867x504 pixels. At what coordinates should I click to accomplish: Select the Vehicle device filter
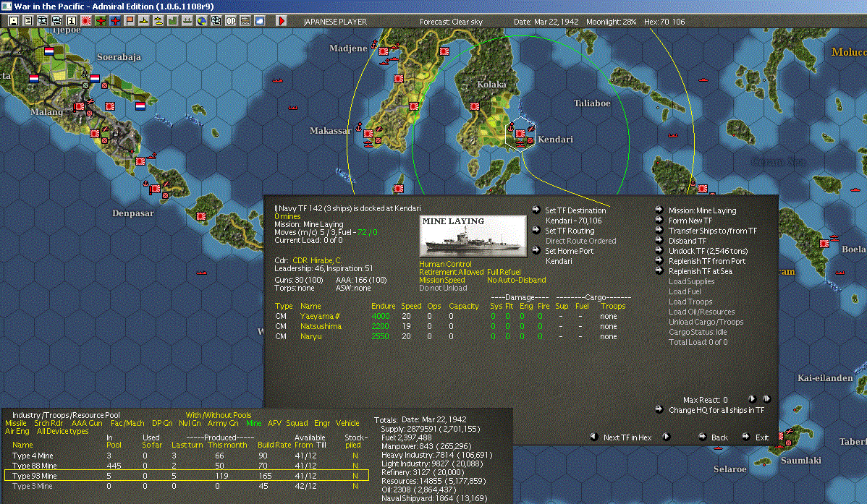(347, 423)
